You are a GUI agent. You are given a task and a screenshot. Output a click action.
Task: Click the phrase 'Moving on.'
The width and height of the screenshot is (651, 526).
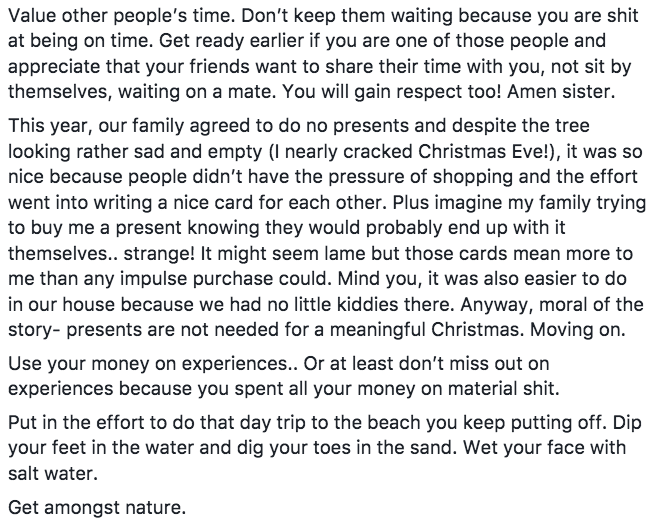tap(578, 330)
